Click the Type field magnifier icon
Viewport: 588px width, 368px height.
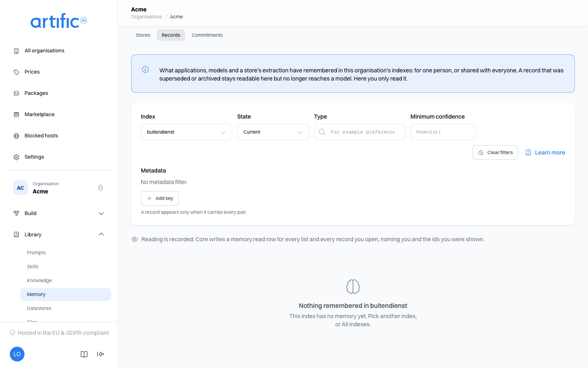(322, 132)
